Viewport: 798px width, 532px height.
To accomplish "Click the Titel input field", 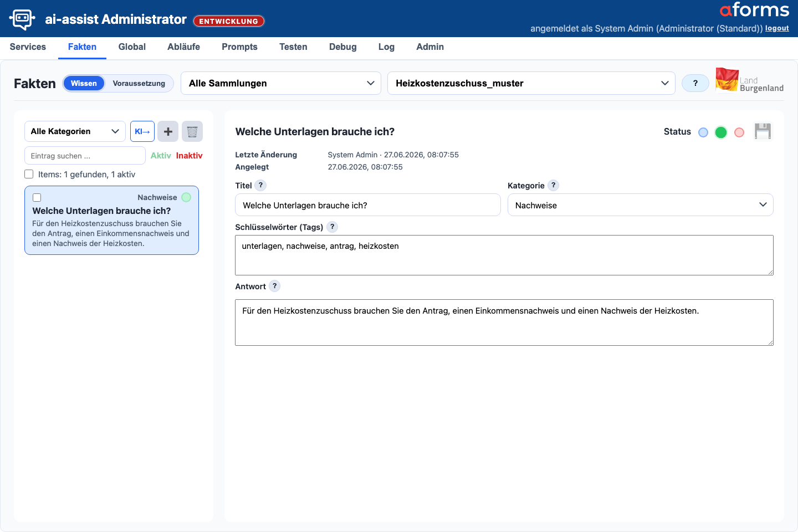I will pos(368,205).
